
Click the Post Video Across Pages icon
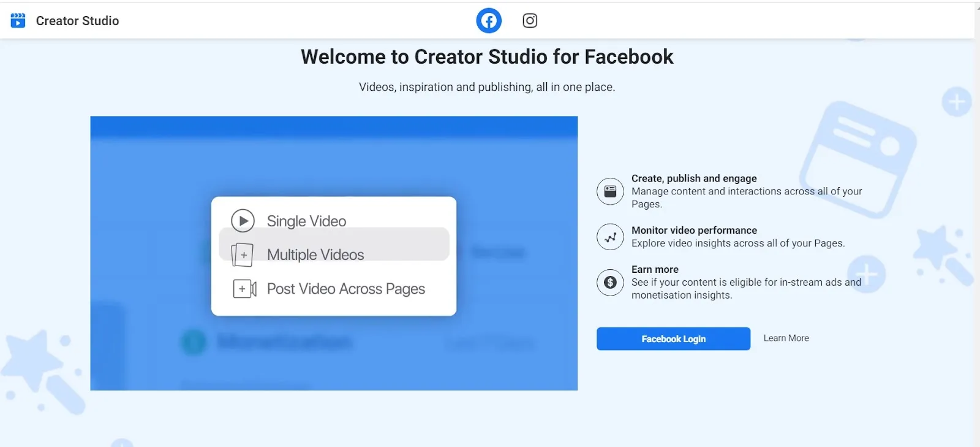[x=244, y=289]
